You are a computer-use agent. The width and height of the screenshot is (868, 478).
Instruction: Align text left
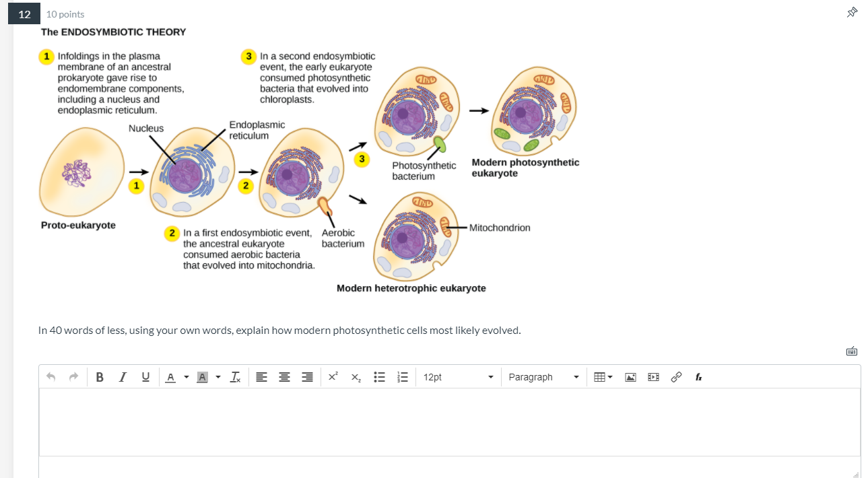click(x=261, y=377)
